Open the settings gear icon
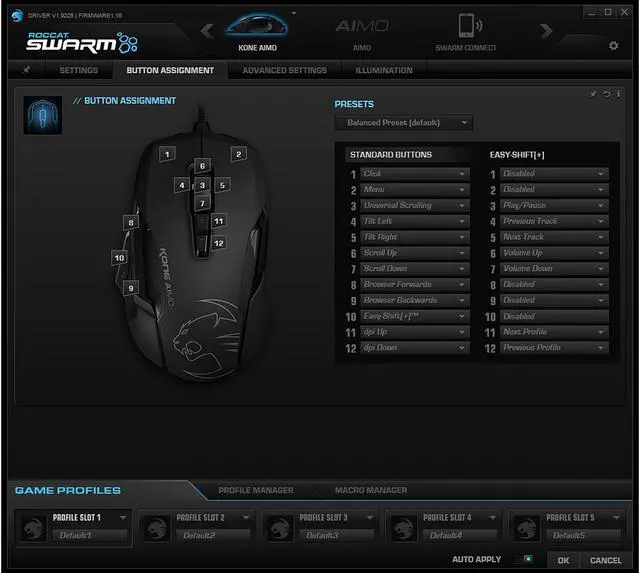This screenshot has height=573, width=640. pyautogui.click(x=613, y=45)
